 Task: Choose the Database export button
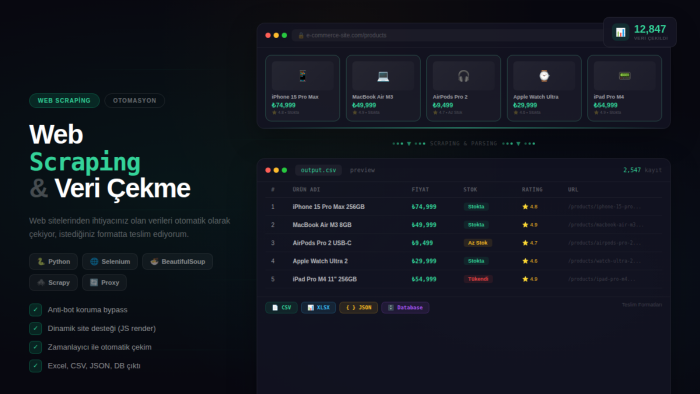[x=405, y=307]
